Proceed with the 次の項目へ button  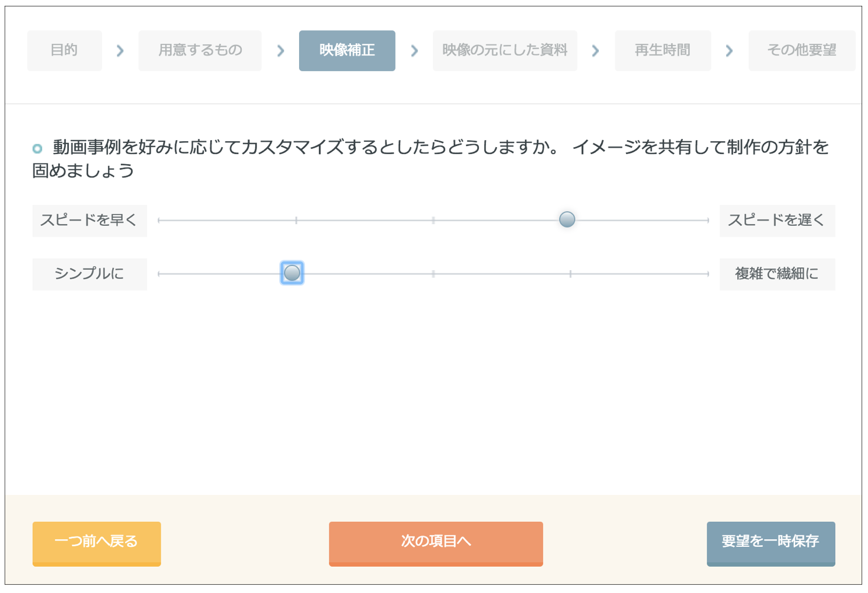coord(436,543)
